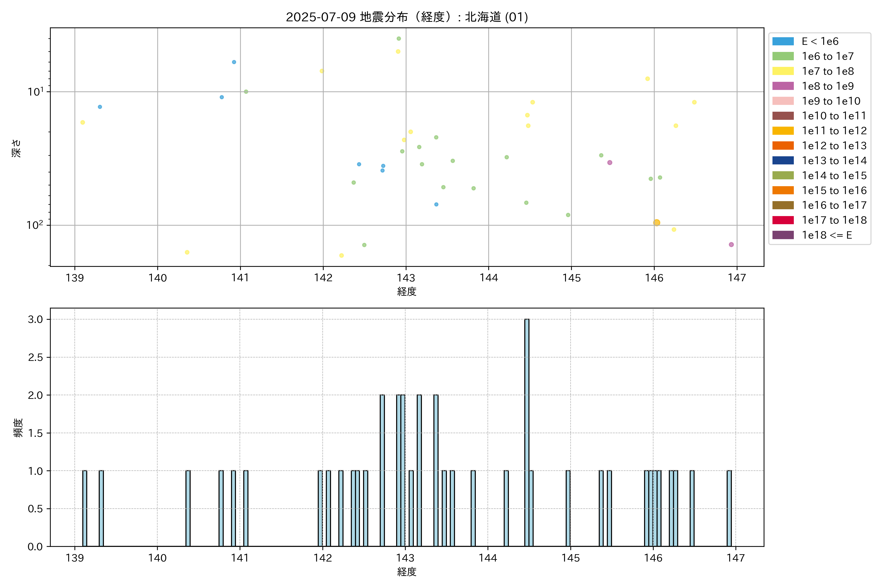882x588 pixels.
Task: Click the purple scatter point near longitude 147
Action: 731,245
